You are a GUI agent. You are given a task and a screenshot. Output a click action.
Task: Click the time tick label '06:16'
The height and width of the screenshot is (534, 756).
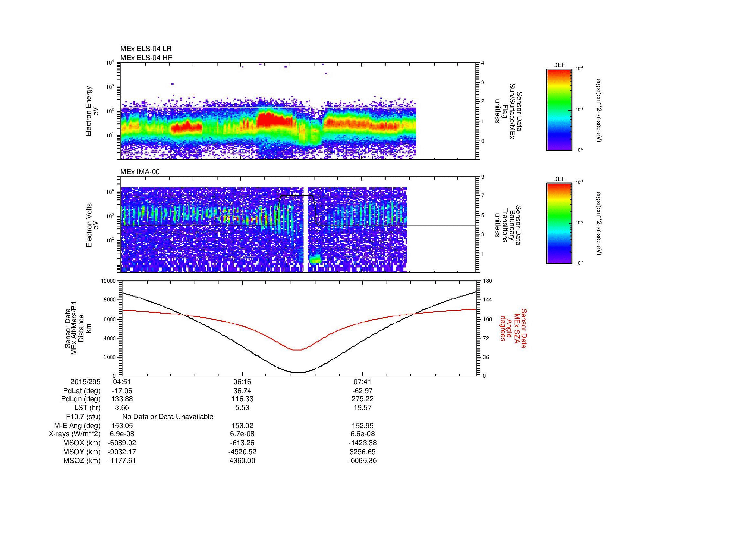pos(242,382)
